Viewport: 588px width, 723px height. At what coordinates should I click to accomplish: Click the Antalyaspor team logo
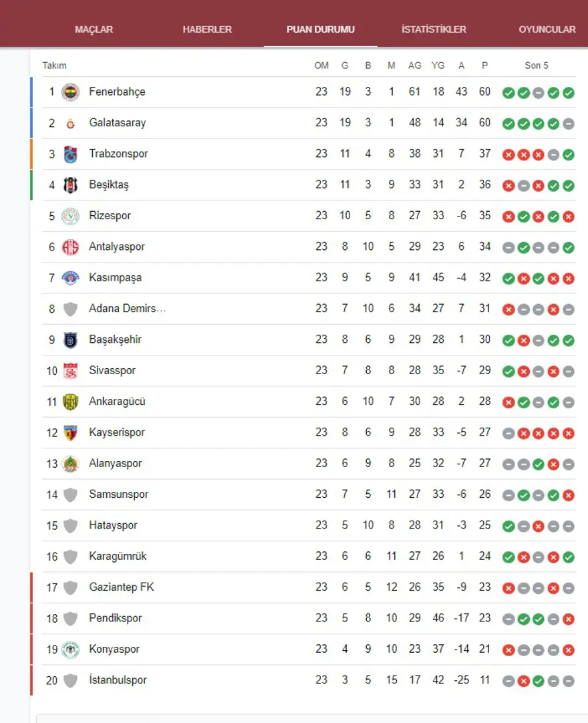tap(70, 247)
